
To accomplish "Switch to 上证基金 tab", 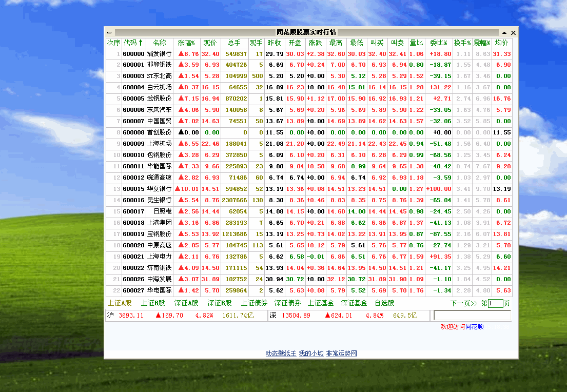I will click(x=321, y=303).
